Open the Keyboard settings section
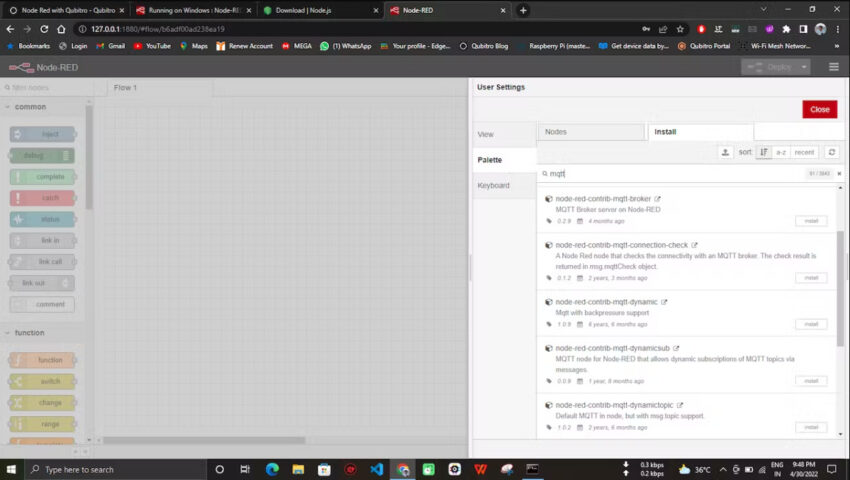Viewport: 850px width, 480px height. (x=493, y=185)
